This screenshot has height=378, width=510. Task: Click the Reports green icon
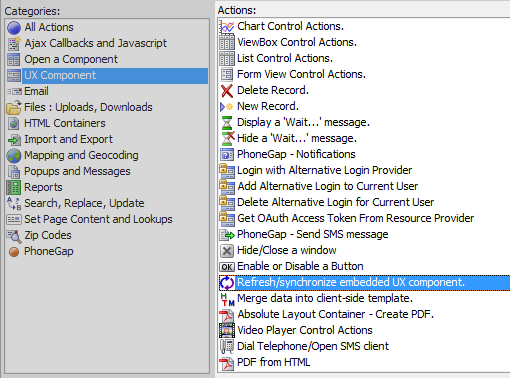pyautogui.click(x=14, y=187)
